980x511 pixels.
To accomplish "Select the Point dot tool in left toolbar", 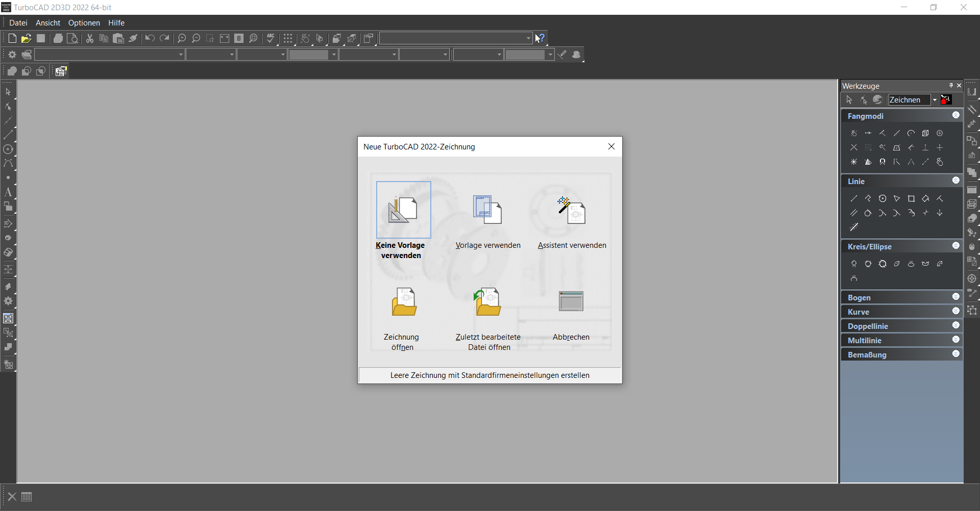I will coord(8,178).
